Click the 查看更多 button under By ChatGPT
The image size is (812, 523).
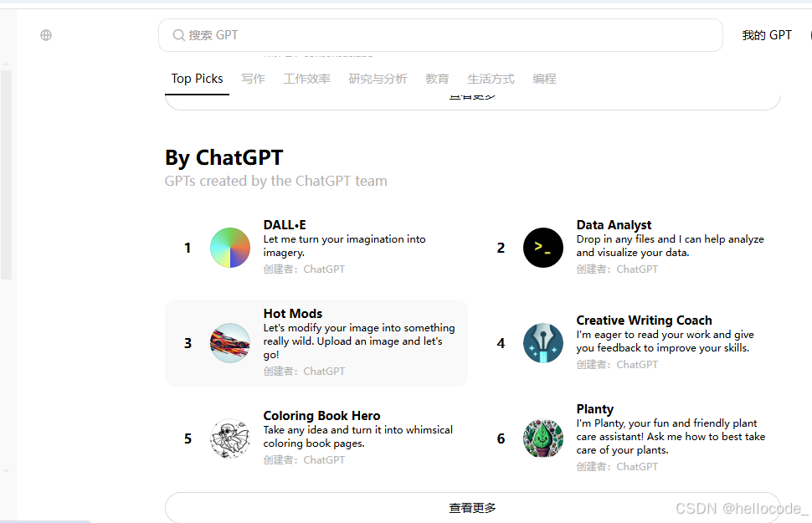tap(472, 507)
